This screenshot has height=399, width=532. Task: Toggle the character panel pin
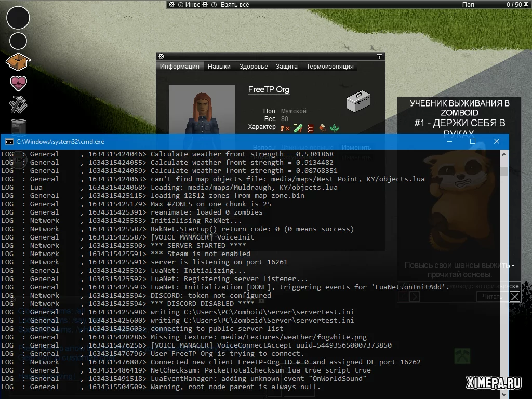(379, 56)
